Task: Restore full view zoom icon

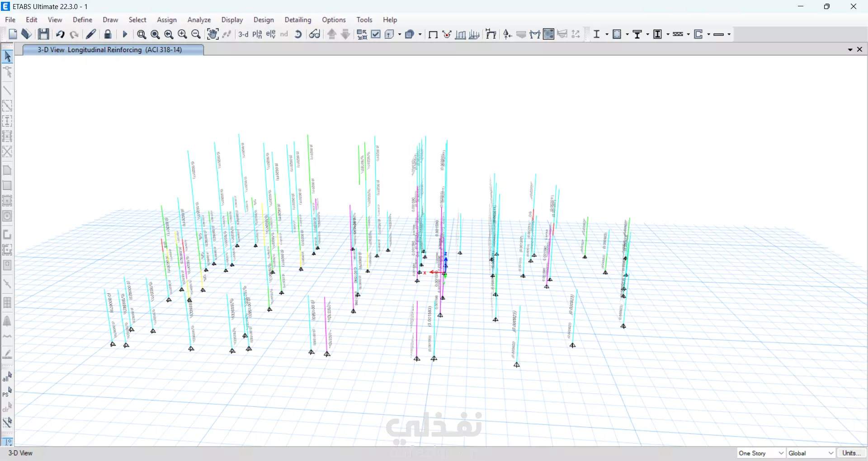Action: (x=155, y=34)
